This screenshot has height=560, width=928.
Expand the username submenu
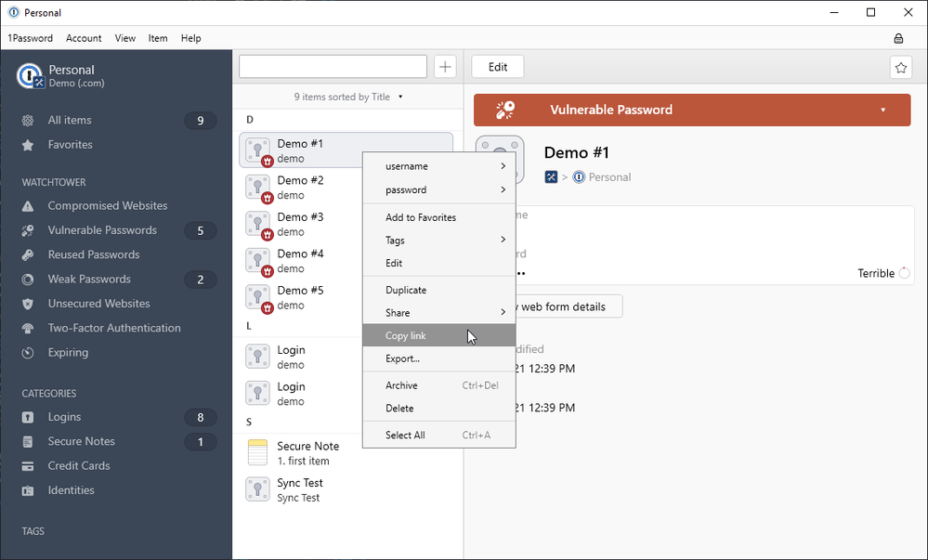[503, 166]
